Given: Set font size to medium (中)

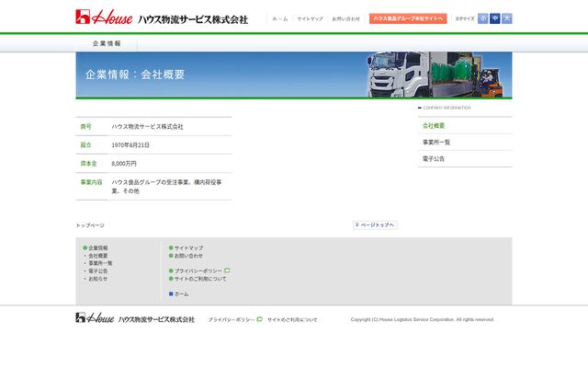Looking at the screenshot, I should point(495,18).
